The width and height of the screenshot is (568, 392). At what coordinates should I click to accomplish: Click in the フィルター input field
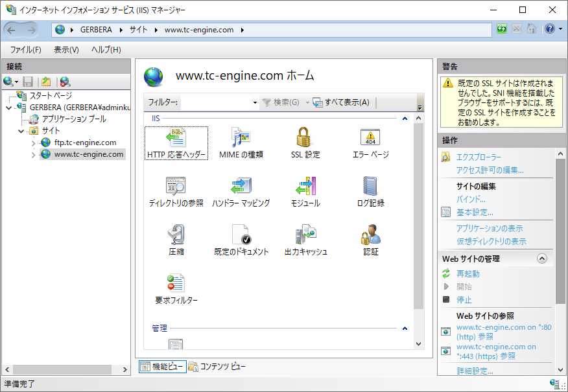(216, 103)
